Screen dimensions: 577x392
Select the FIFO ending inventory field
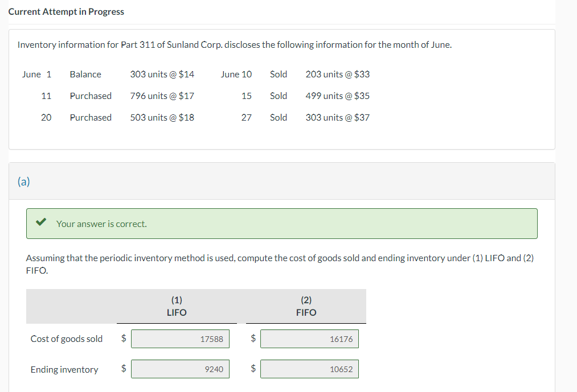tap(309, 369)
